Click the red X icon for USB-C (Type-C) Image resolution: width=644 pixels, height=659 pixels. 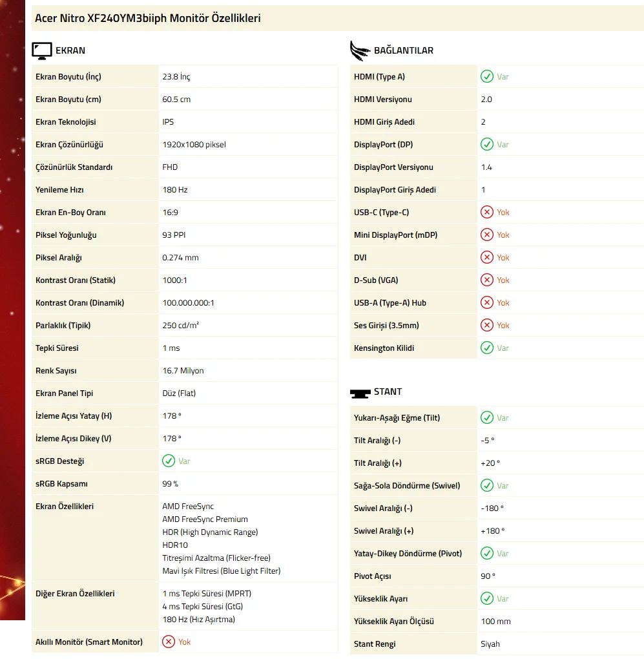(x=487, y=213)
